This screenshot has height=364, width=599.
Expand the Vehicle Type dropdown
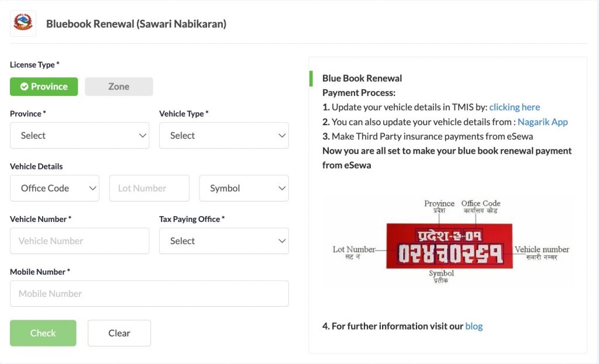pyautogui.click(x=223, y=136)
